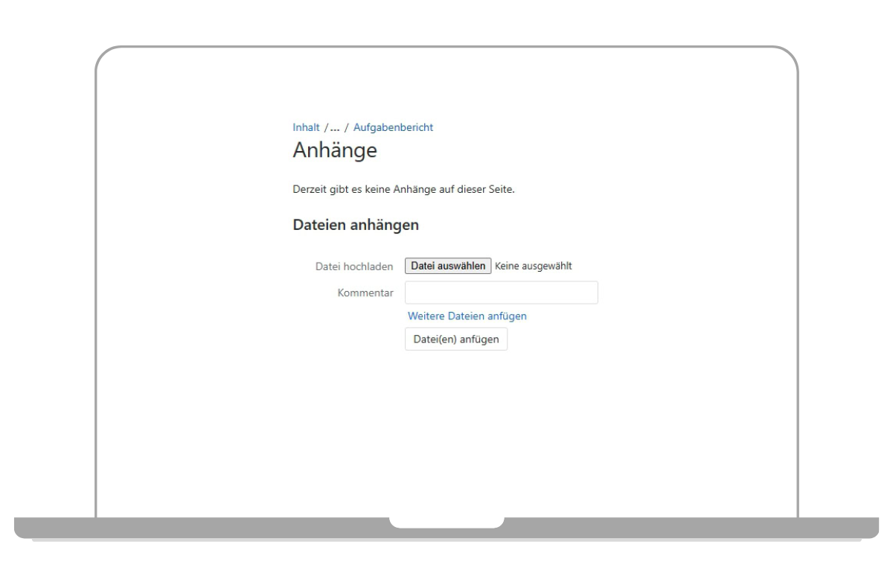Click Weitere Dateien anfügen link
This screenshot has height=588, width=893.
tap(467, 316)
